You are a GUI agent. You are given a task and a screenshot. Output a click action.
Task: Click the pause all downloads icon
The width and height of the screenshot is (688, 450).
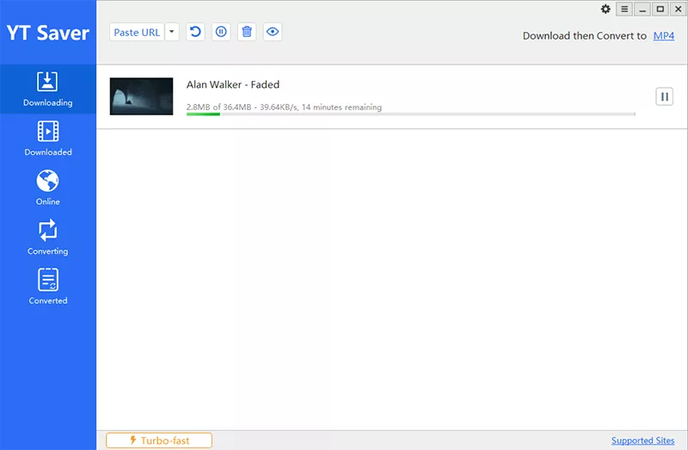[x=221, y=32]
